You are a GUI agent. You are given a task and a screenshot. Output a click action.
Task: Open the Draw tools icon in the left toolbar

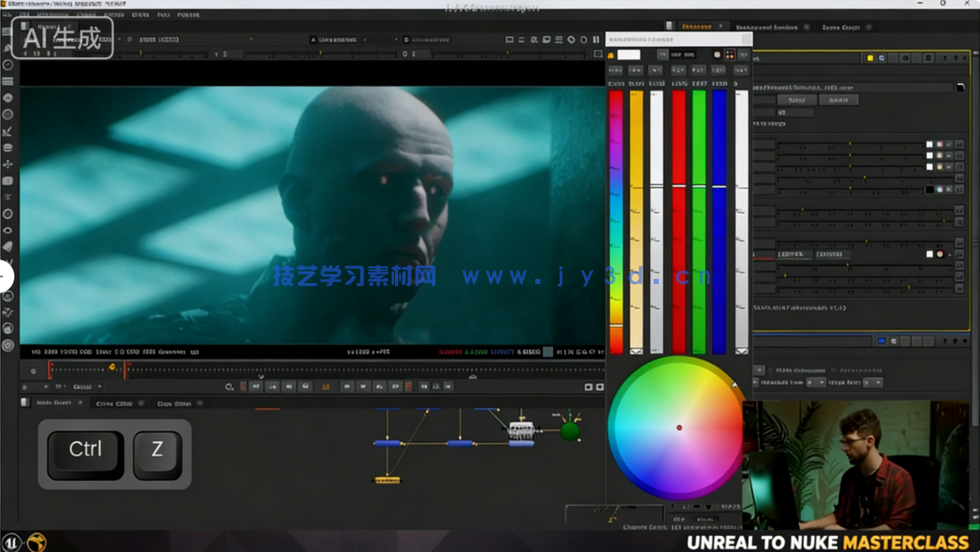8,134
